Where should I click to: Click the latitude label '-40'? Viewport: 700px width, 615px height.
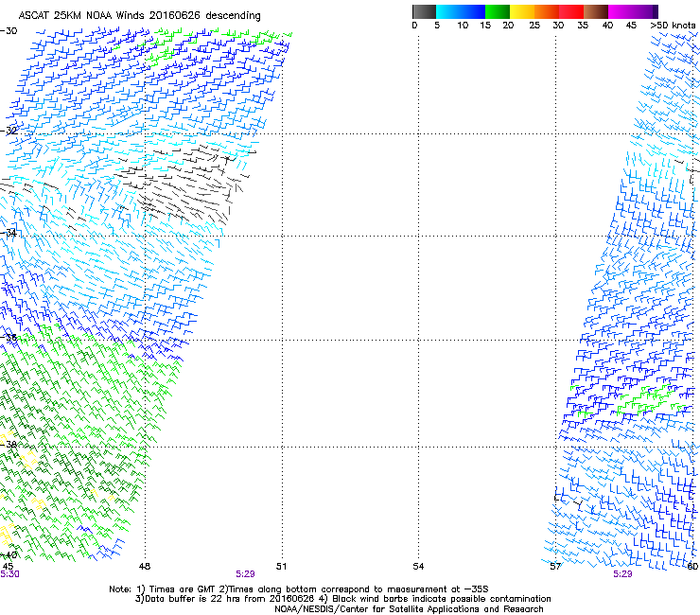[9, 554]
